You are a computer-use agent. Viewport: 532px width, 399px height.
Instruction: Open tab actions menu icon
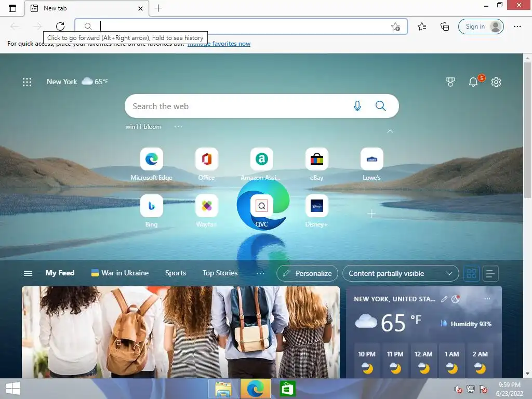[x=12, y=8]
